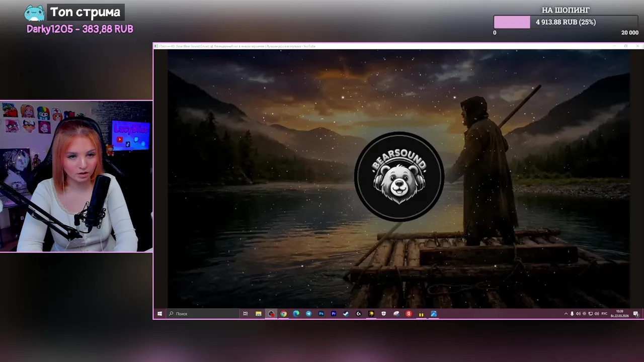Open Telegram from the taskbar
644x362 pixels.
tap(308, 314)
